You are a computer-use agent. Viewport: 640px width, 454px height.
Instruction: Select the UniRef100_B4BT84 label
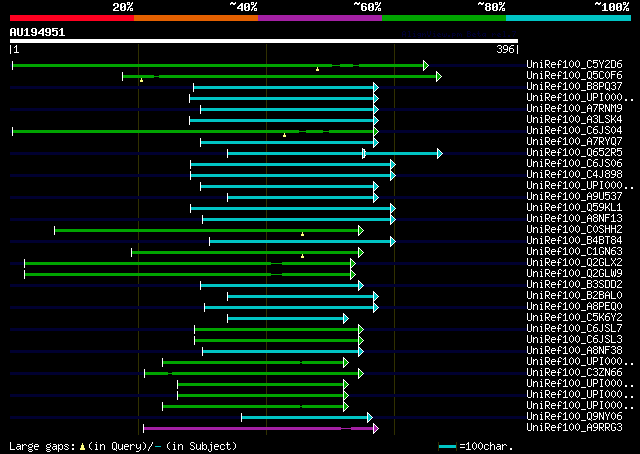pyautogui.click(x=574, y=240)
